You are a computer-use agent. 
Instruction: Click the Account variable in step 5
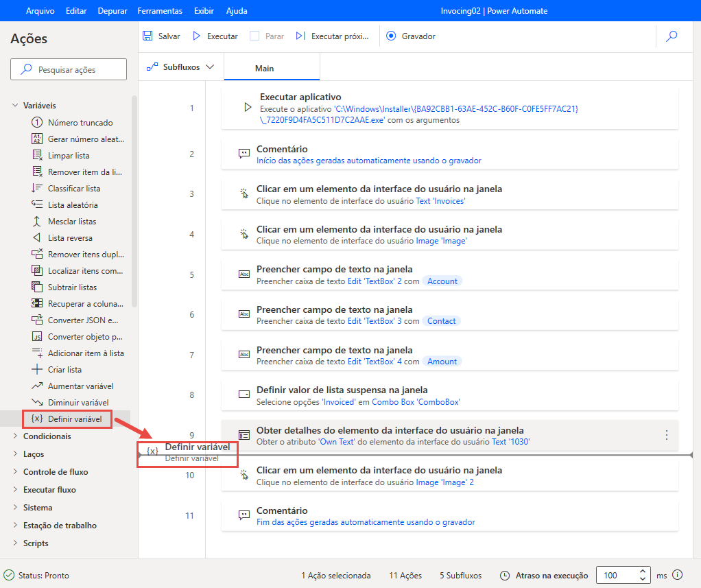(442, 281)
